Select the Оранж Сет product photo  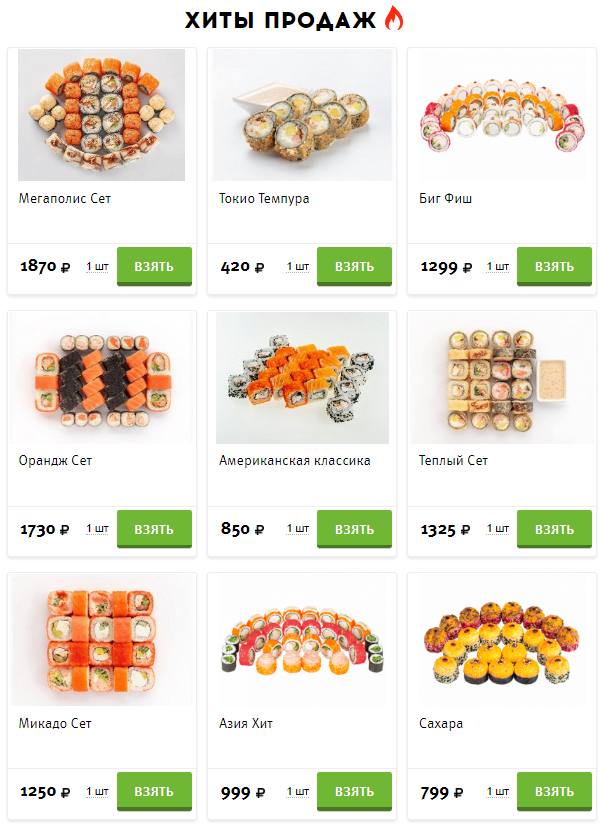101,378
